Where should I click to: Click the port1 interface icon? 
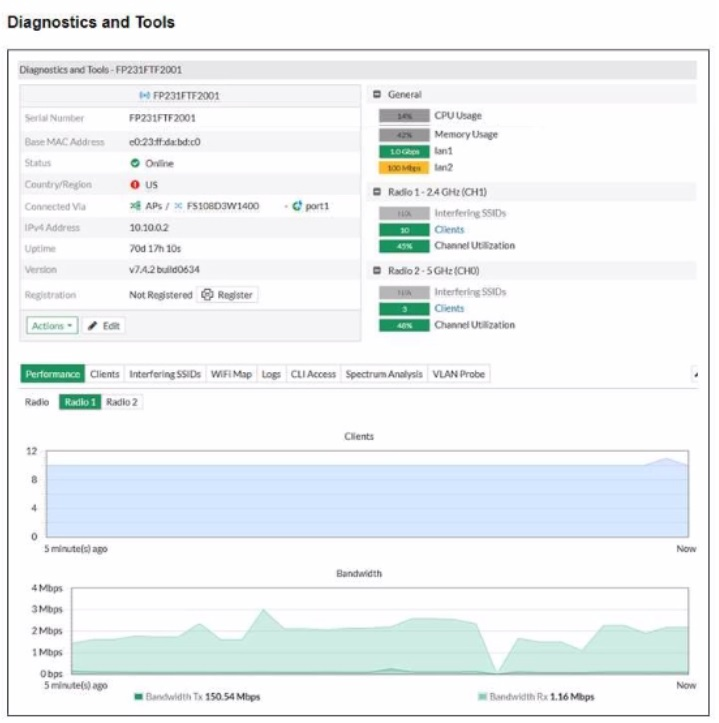(x=297, y=206)
